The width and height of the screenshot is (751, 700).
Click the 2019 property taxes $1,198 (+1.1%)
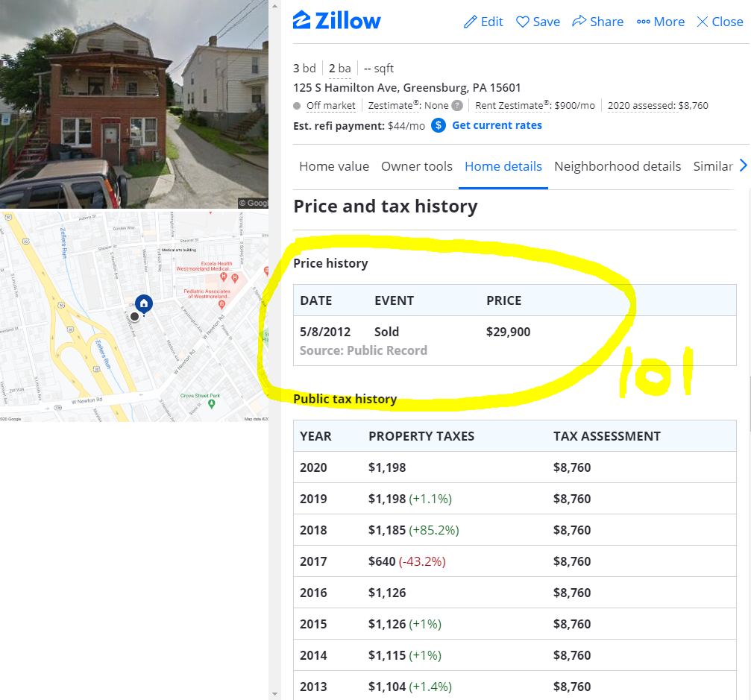tap(410, 499)
